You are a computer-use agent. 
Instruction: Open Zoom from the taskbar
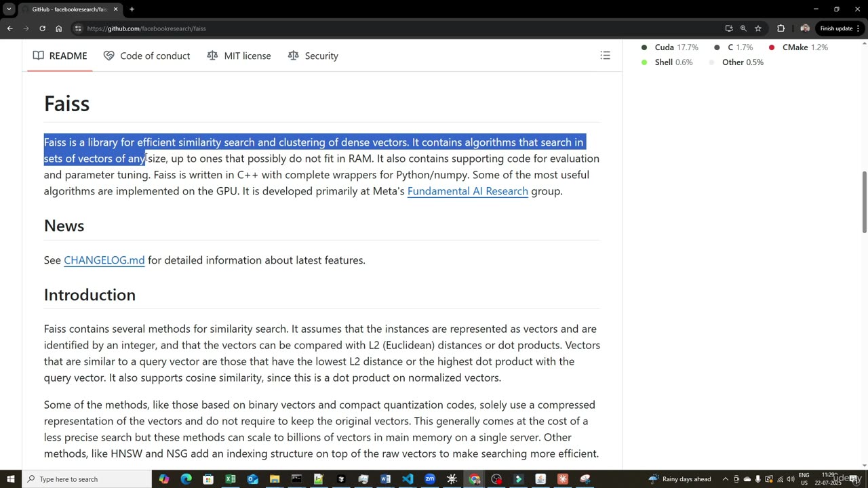pyautogui.click(x=429, y=479)
